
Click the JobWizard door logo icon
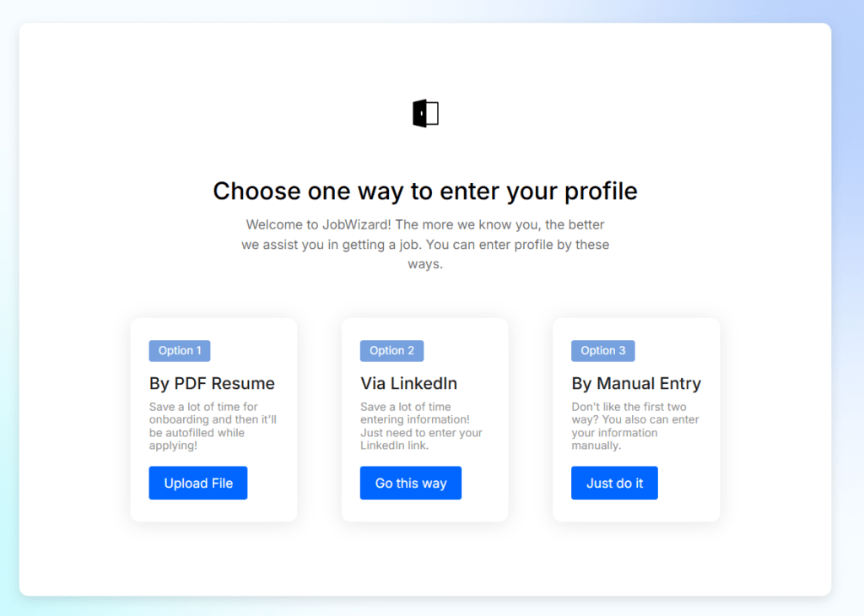425,113
